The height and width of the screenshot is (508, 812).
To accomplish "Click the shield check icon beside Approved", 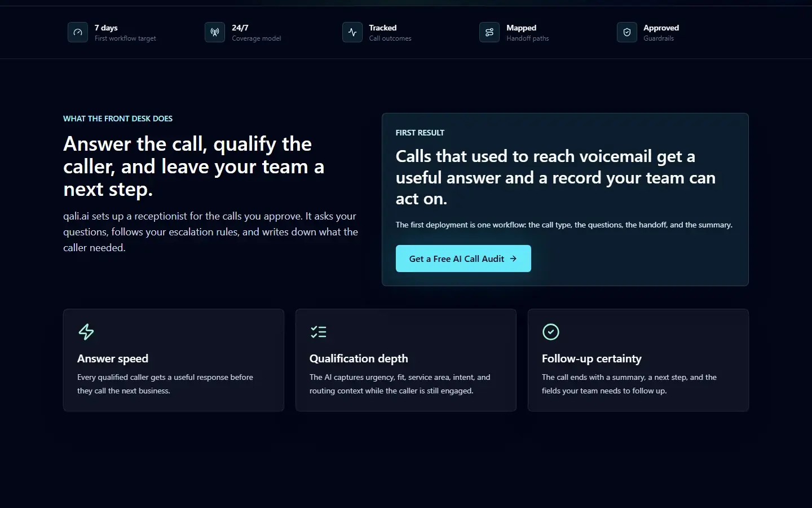I will pyautogui.click(x=627, y=33).
